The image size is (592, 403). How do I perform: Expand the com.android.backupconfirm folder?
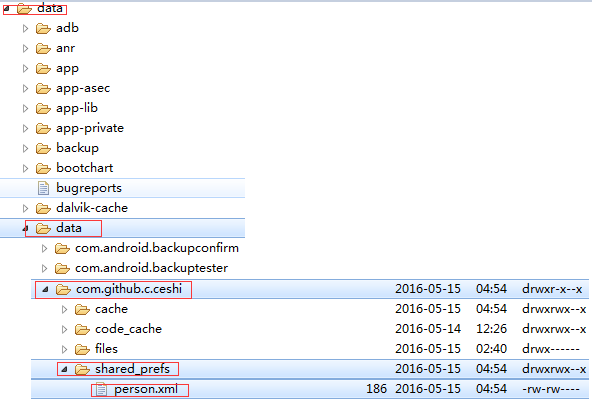[x=44, y=248]
